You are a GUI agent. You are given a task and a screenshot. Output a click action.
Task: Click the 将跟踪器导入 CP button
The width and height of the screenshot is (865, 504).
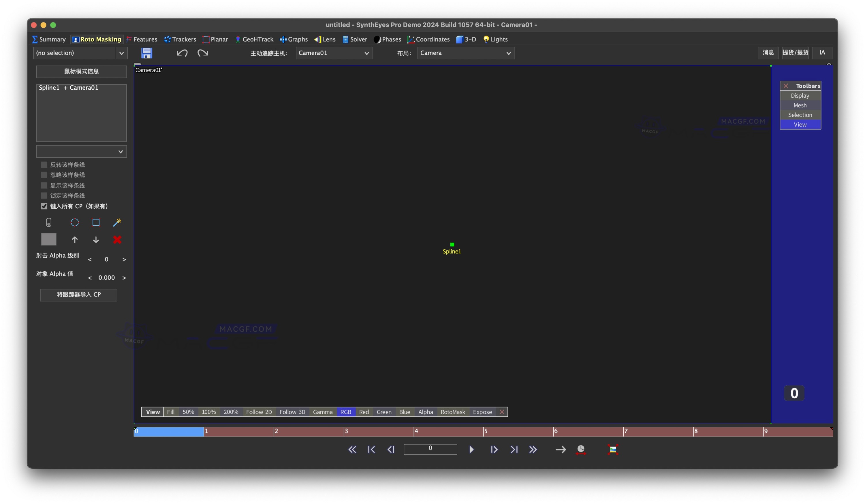(x=79, y=295)
